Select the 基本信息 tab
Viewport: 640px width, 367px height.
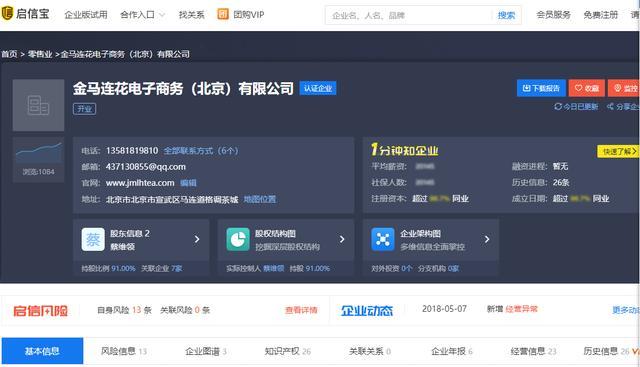click(42, 351)
